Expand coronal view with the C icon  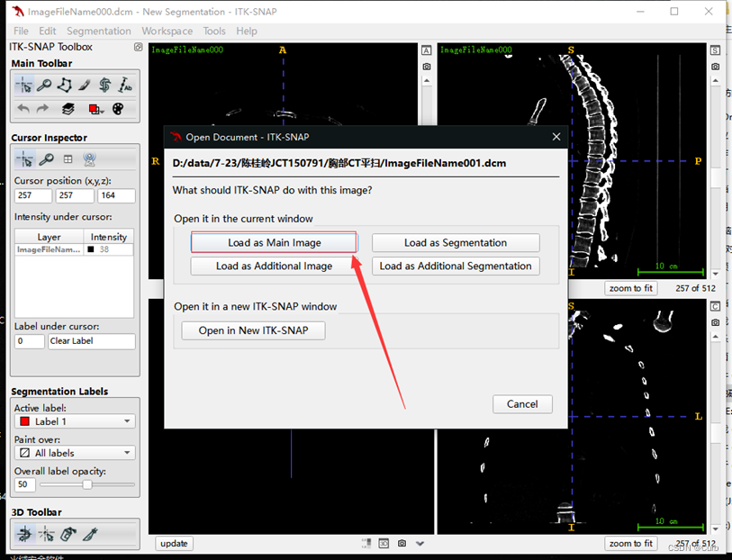tap(715, 306)
